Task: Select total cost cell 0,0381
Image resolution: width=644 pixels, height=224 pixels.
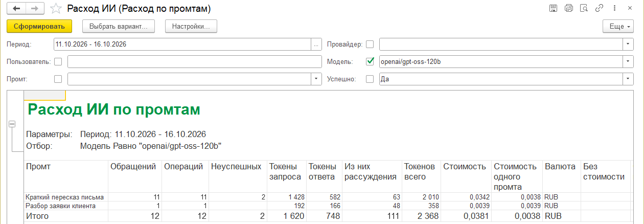Action: (466, 216)
